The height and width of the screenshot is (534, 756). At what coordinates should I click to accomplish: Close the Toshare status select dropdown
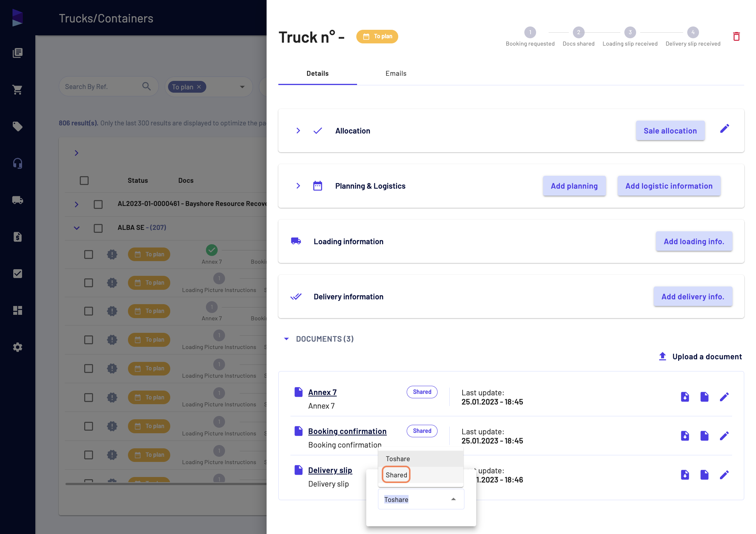coord(453,499)
